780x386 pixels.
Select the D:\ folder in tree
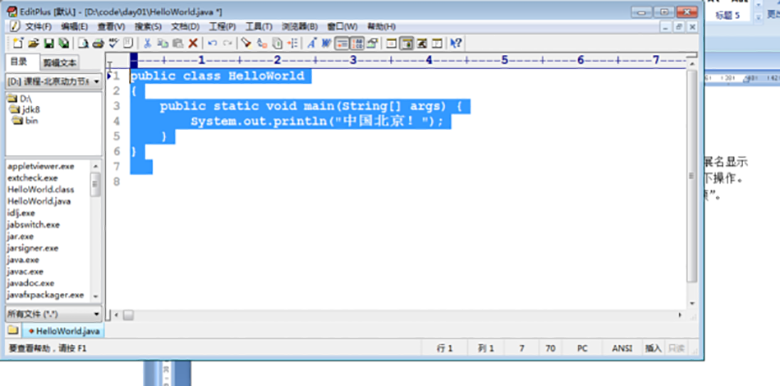(20, 99)
